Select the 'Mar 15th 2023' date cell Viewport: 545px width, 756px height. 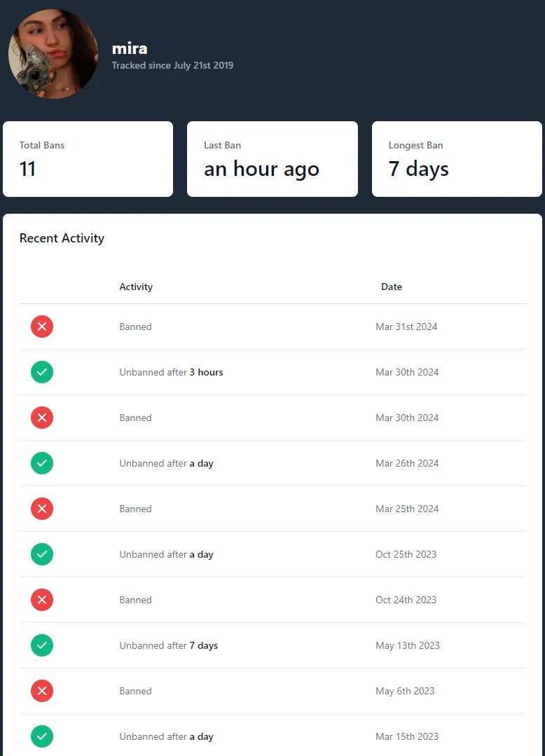(407, 736)
